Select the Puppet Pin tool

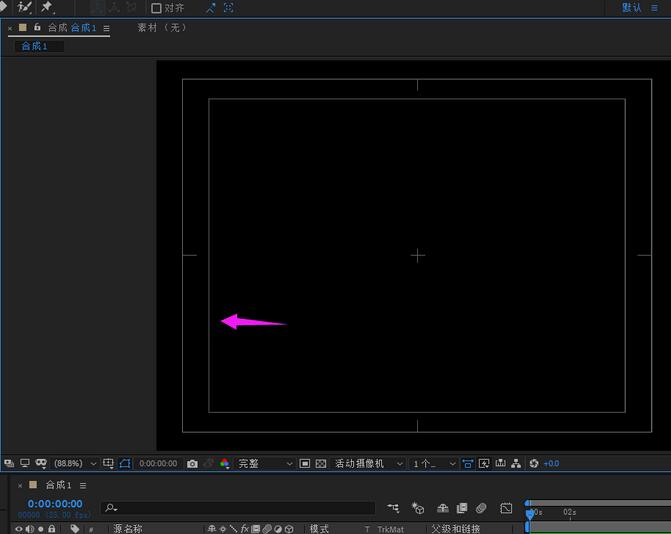47,8
